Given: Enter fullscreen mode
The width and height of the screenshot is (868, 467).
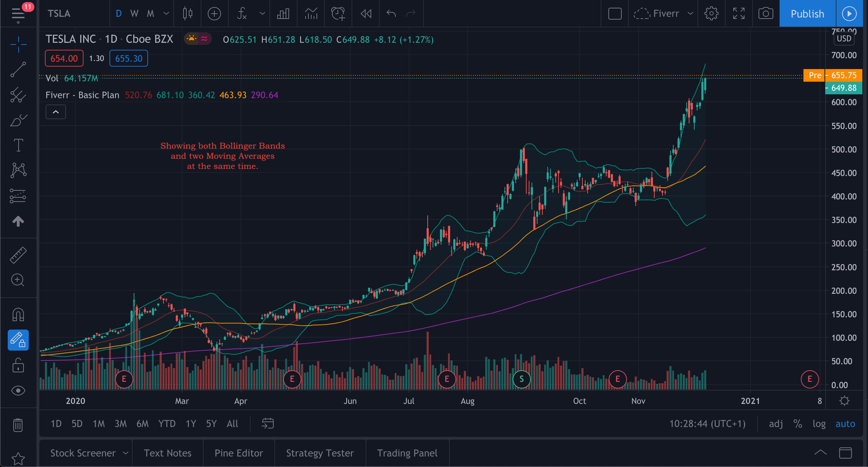Looking at the screenshot, I should click(739, 14).
